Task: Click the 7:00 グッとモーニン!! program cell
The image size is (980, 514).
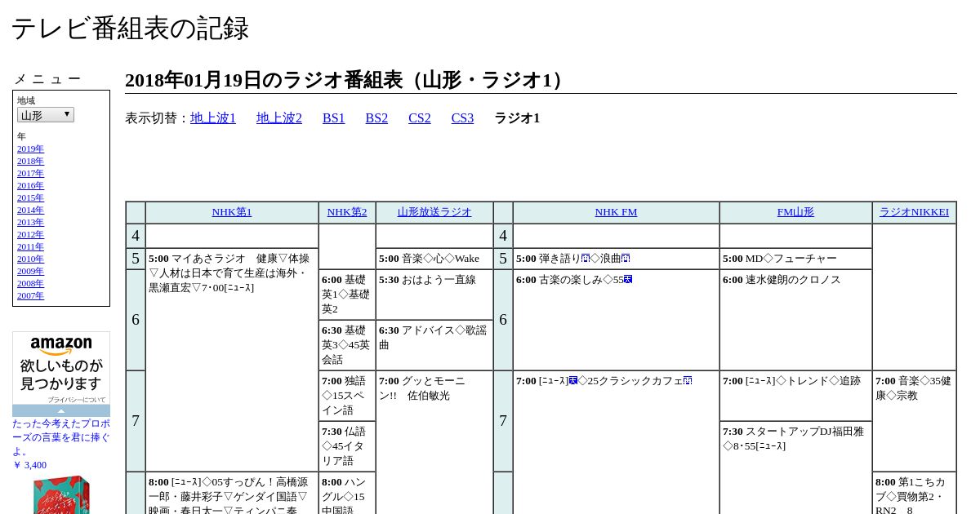Action: (434, 442)
